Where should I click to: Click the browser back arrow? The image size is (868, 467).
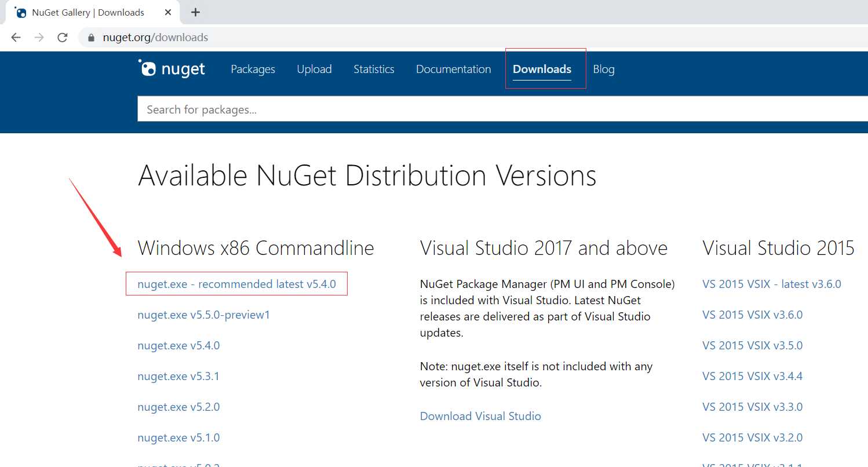(x=16, y=38)
